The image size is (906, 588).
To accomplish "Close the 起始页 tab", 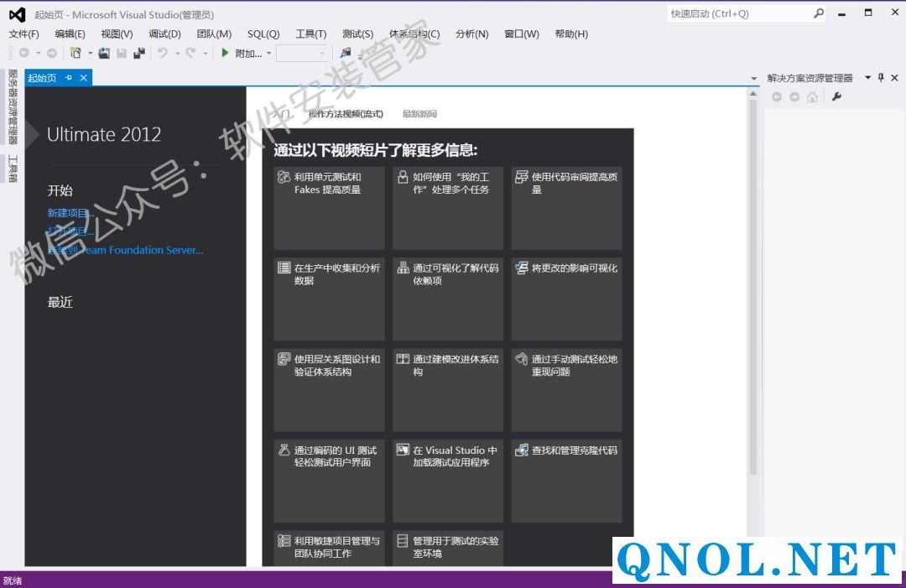I will tap(83, 78).
